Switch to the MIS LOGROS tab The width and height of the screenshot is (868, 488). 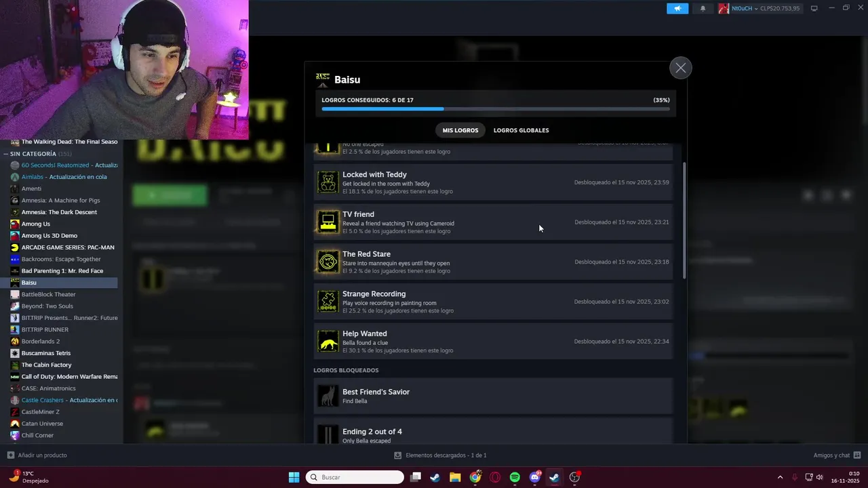click(460, 130)
